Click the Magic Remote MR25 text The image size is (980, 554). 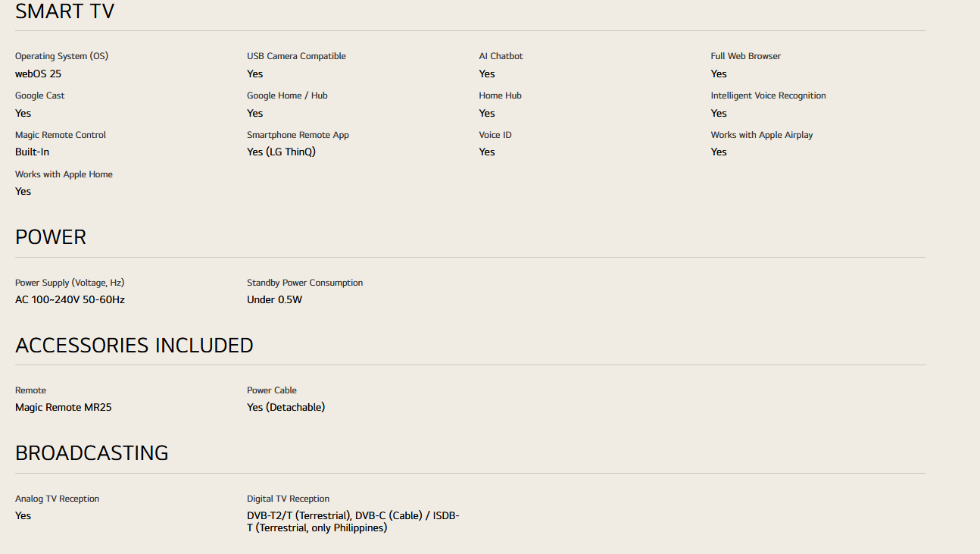point(64,407)
